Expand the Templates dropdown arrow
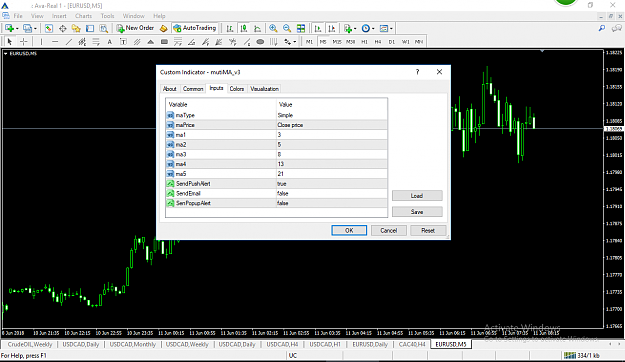The image size is (625, 362). pyautogui.click(x=391, y=29)
